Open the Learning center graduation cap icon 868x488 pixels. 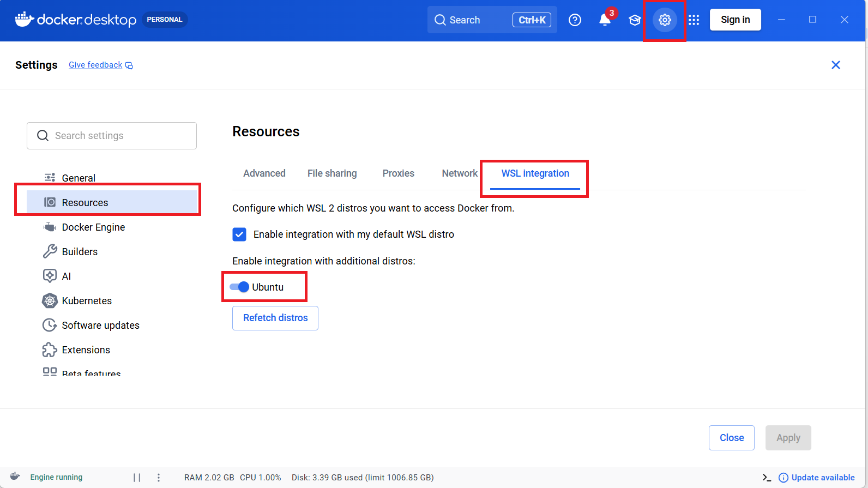tap(635, 20)
